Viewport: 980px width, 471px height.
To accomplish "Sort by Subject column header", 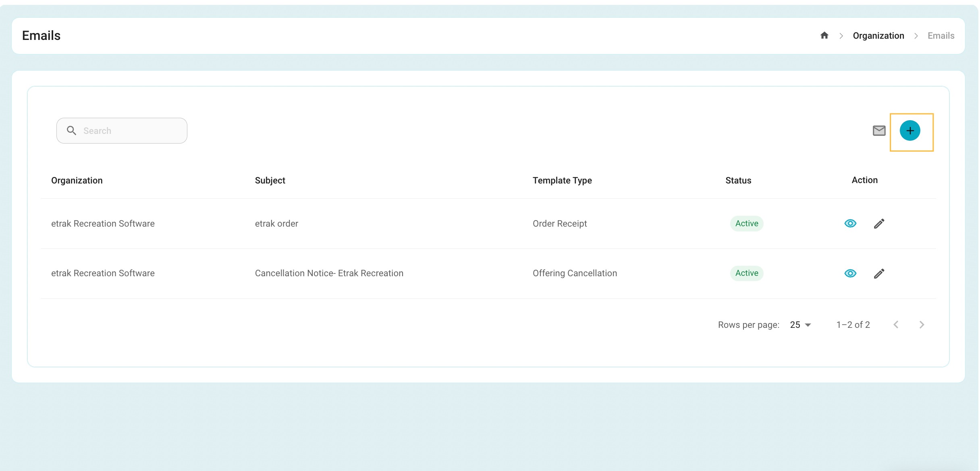I will [270, 180].
